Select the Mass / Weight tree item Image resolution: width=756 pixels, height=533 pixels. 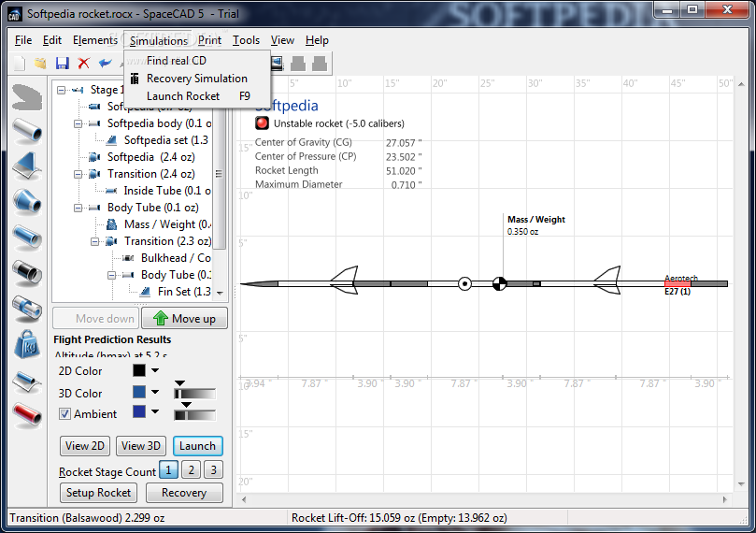pyautogui.click(x=167, y=224)
